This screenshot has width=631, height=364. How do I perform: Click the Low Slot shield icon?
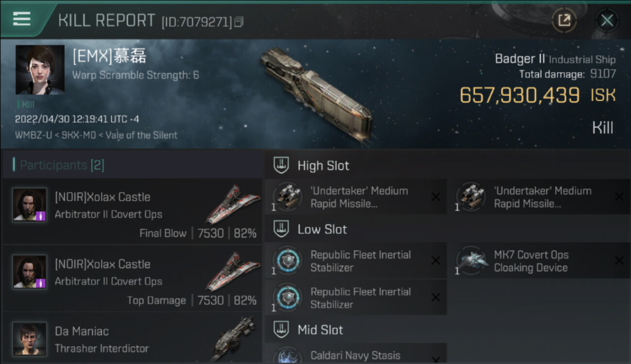click(282, 229)
